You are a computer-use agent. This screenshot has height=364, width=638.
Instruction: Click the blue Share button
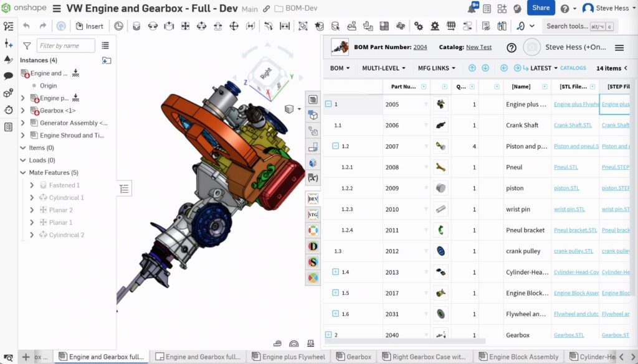pyautogui.click(x=541, y=7)
